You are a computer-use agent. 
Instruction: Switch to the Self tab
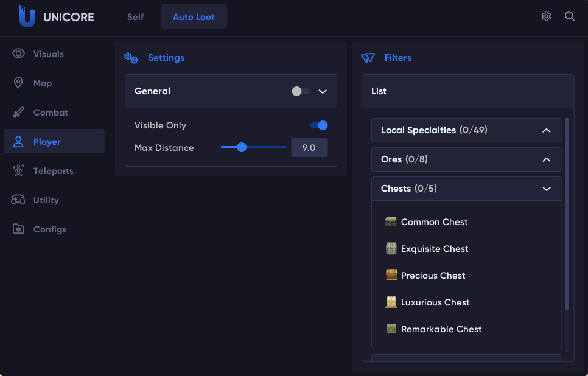click(135, 17)
